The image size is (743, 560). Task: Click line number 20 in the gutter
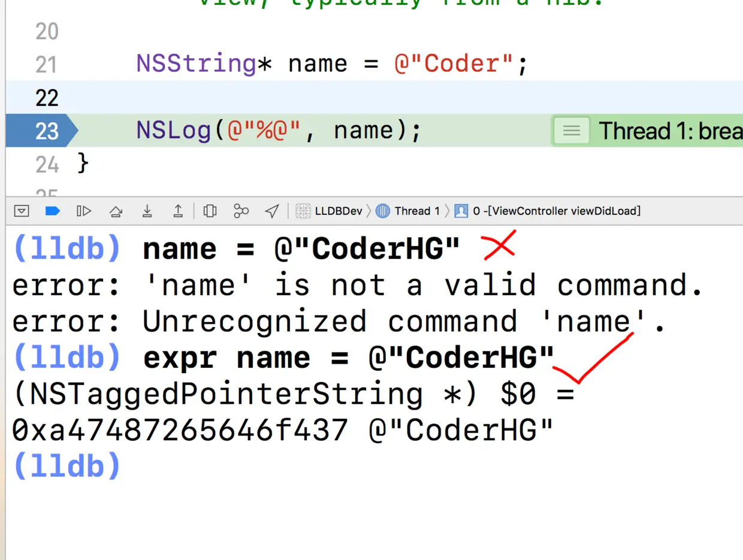pyautogui.click(x=47, y=31)
